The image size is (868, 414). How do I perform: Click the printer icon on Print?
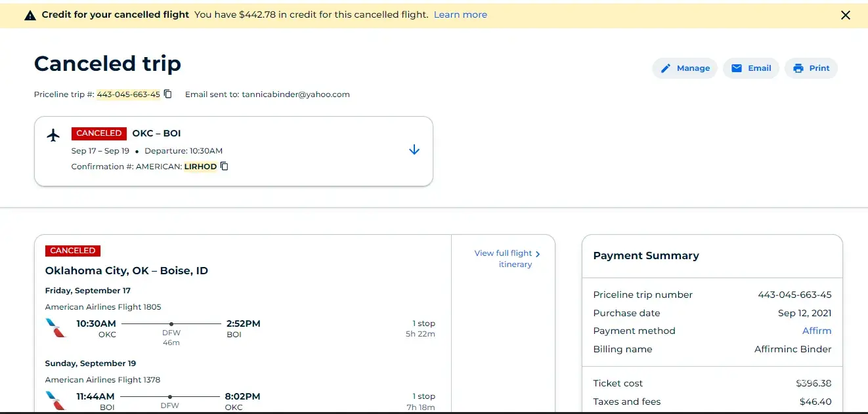pos(798,68)
